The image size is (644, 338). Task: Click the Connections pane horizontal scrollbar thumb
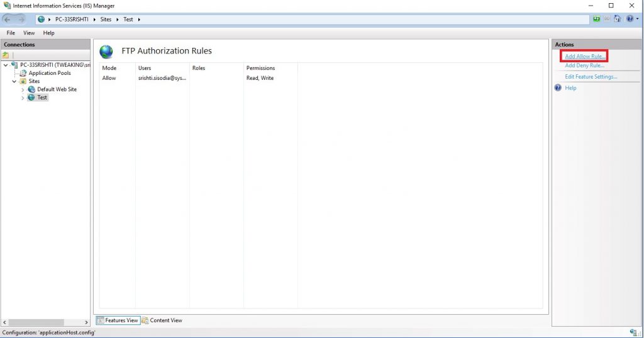pyautogui.click(x=36, y=322)
